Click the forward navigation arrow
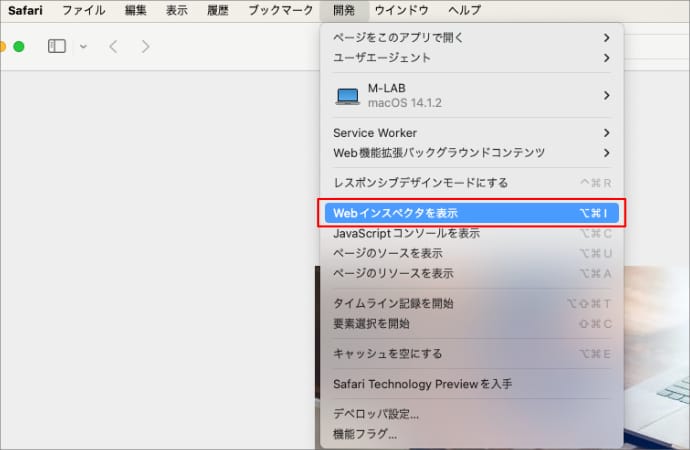The image size is (690, 450). click(x=146, y=46)
